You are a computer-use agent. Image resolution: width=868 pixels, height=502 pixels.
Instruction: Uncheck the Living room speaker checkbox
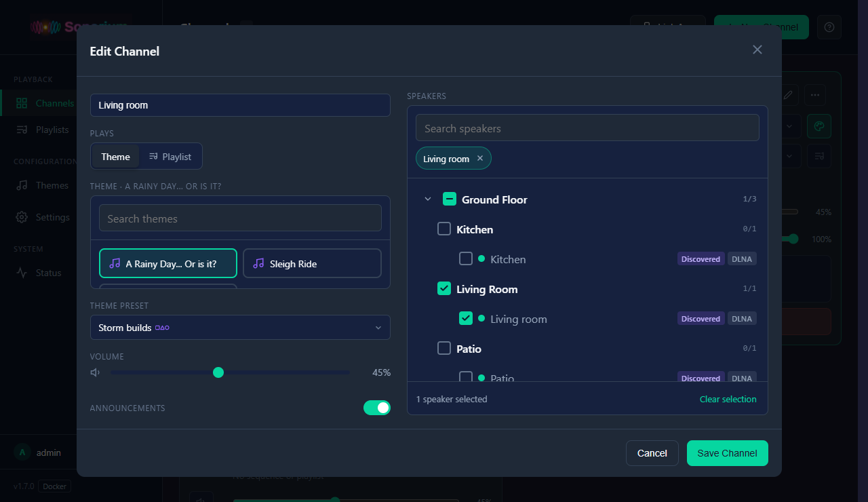(466, 319)
